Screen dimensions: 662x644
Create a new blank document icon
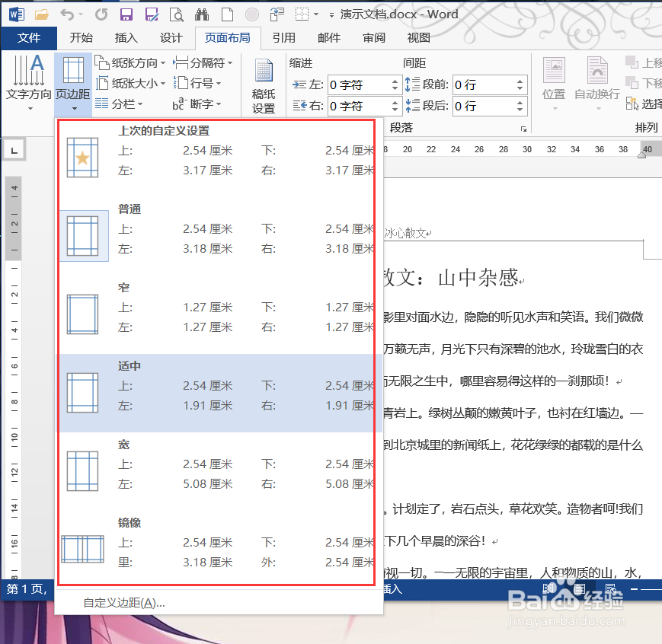pyautogui.click(x=227, y=14)
